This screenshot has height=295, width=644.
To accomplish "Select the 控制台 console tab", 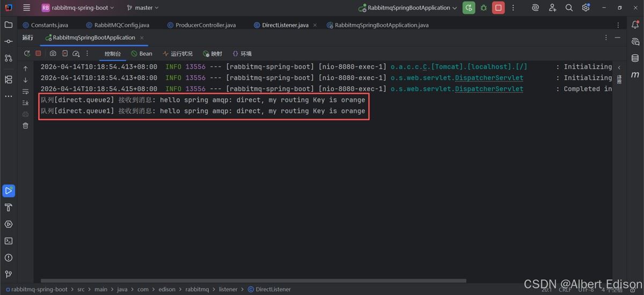I will (113, 54).
